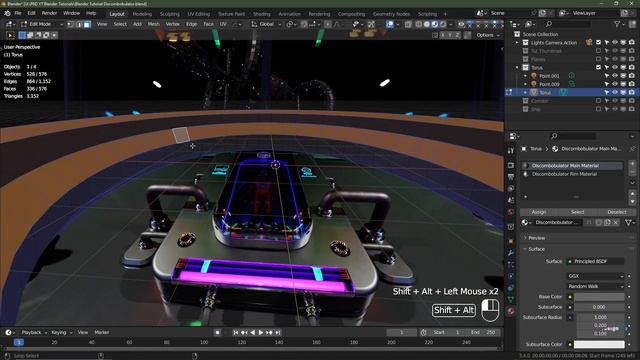Click the Principled BSDF surface button

pyautogui.click(x=596, y=261)
